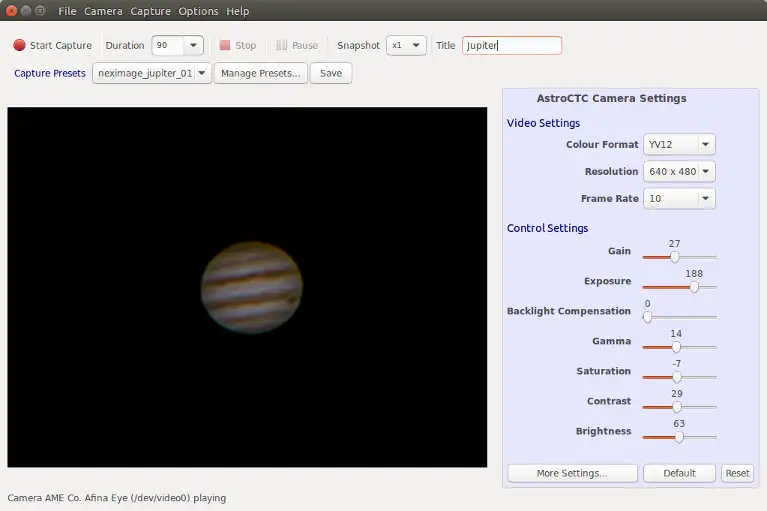Click the Exposure slider handle

click(x=694, y=287)
